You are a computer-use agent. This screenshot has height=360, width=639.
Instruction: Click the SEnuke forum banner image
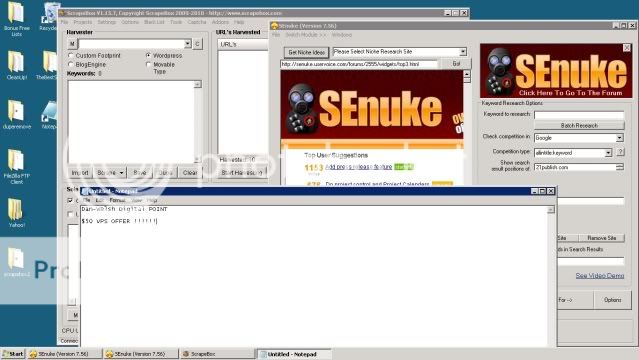point(556,71)
